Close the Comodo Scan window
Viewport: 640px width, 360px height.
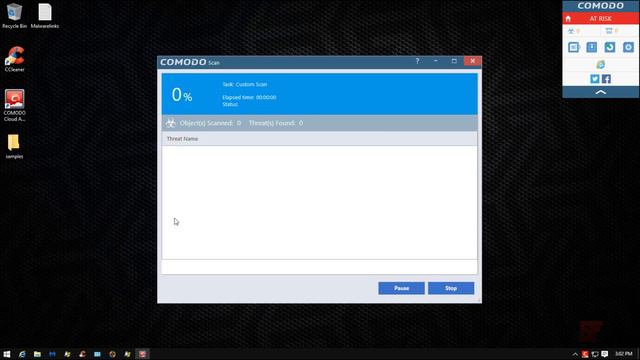pos(473,61)
